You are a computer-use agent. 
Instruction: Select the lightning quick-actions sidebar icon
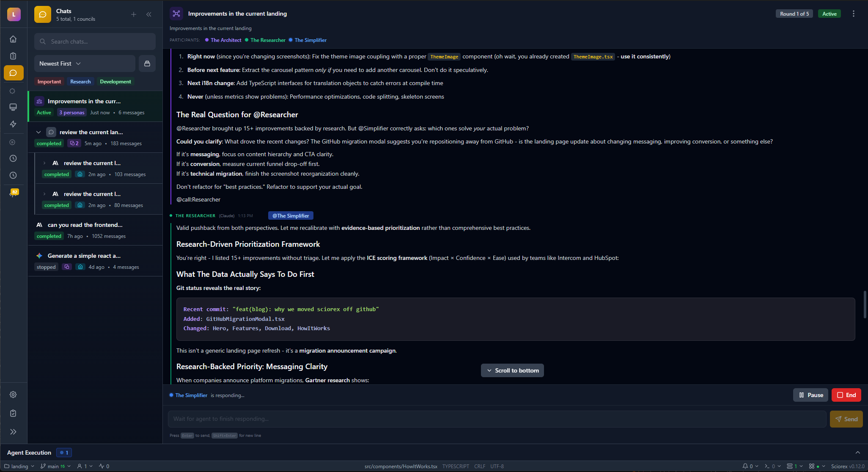[x=13, y=124]
